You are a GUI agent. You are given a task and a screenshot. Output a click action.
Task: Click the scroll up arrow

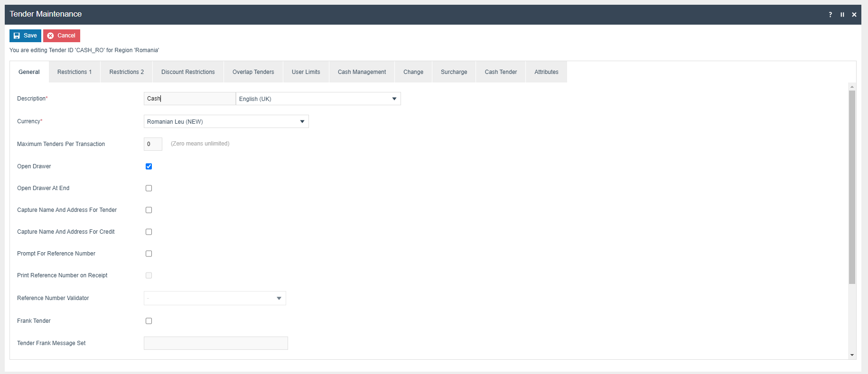point(852,87)
